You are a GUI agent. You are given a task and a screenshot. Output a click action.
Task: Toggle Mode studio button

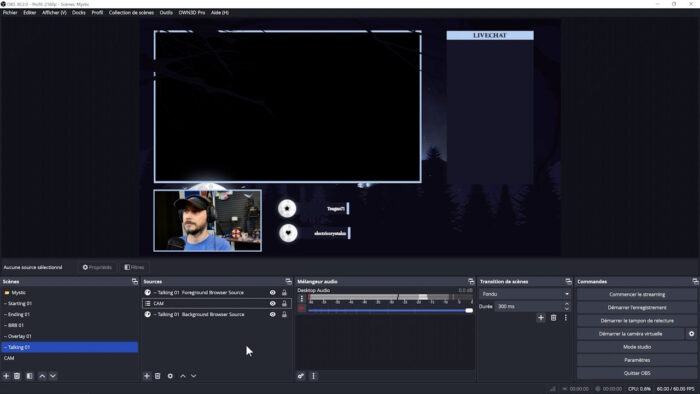click(637, 347)
